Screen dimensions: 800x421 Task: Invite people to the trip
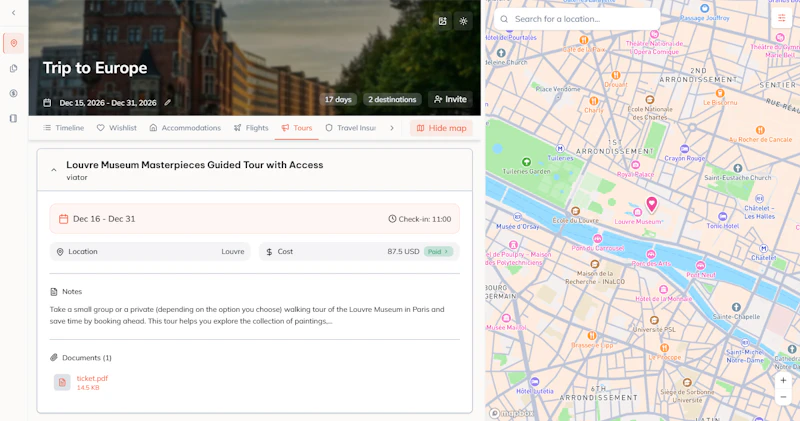pos(450,100)
